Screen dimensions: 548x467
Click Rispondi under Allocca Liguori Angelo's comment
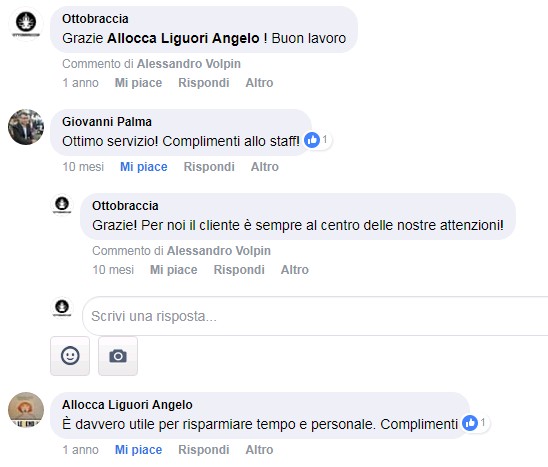(x=204, y=450)
